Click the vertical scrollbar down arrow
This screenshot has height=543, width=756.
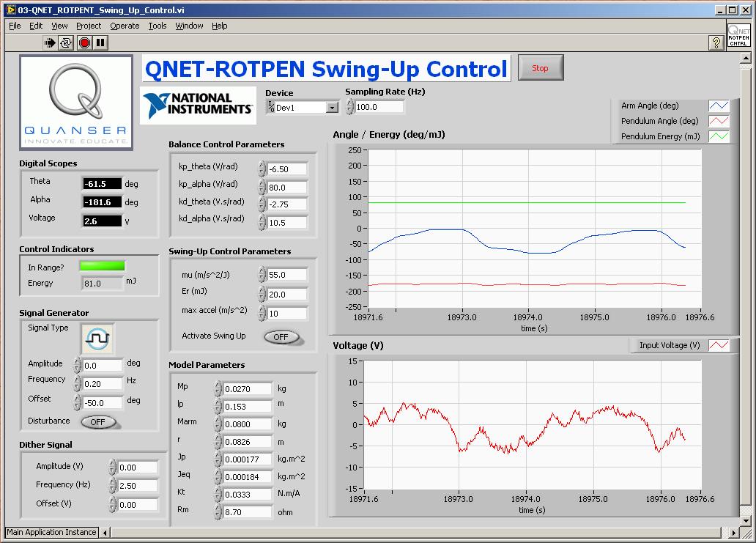[x=746, y=521]
